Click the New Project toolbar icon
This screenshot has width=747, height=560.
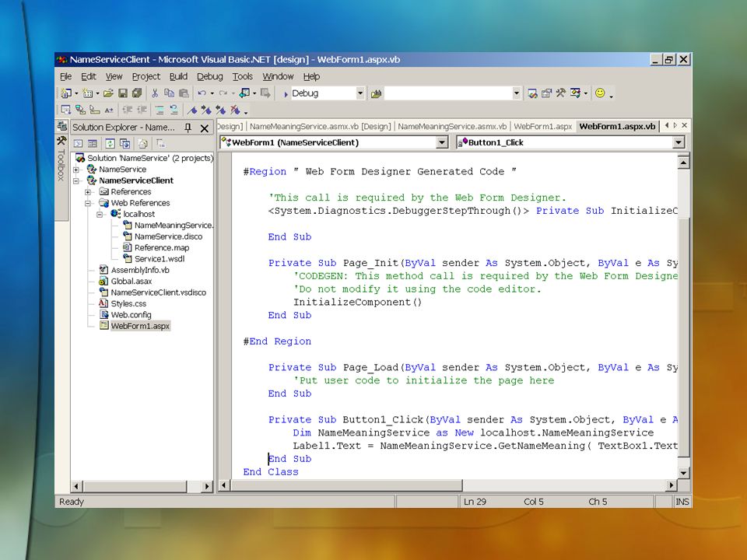click(x=65, y=93)
